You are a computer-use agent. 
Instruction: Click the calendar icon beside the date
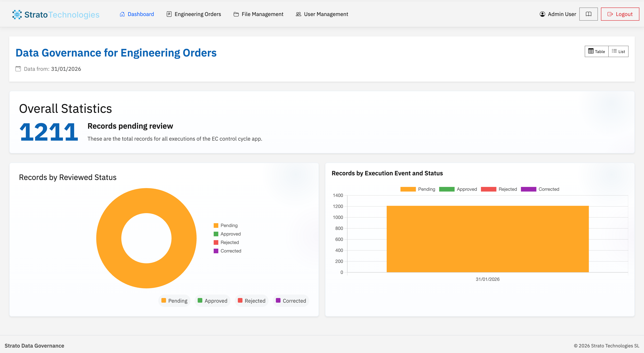point(18,69)
